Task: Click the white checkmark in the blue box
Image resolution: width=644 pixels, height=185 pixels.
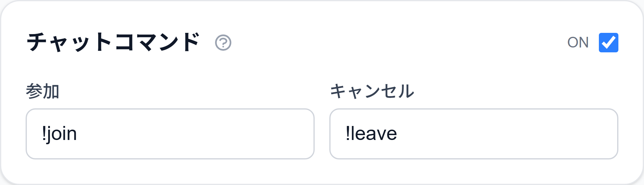Action: coord(608,43)
